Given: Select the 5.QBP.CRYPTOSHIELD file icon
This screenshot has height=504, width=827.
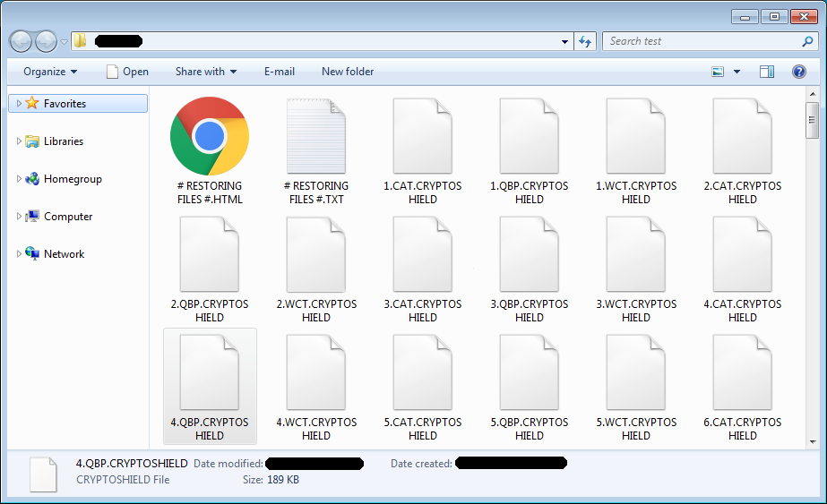Looking at the screenshot, I should click(x=529, y=372).
